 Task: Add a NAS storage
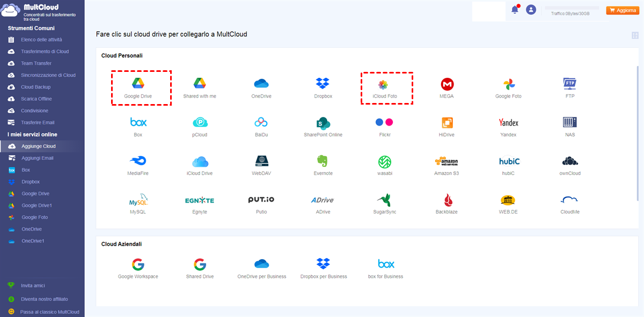[x=570, y=127]
